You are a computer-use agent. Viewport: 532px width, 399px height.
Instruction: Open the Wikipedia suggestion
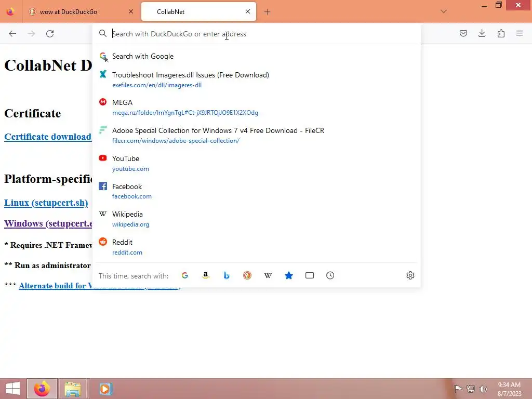pyautogui.click(x=257, y=219)
